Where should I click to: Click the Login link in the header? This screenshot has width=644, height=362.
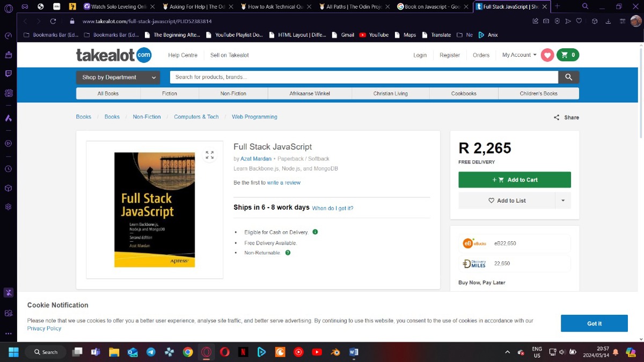(420, 55)
